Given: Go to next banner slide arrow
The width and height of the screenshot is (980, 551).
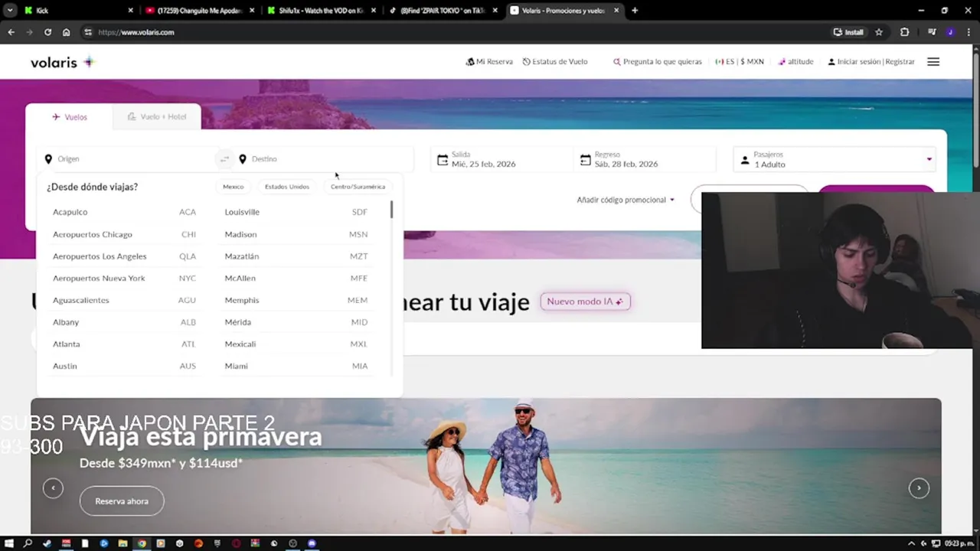Looking at the screenshot, I should pos(919,488).
